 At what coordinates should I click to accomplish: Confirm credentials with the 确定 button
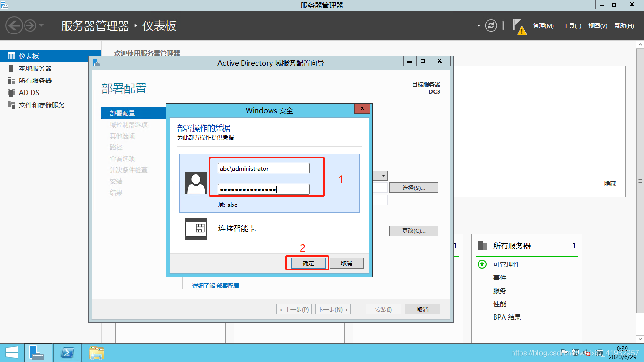coord(308,263)
